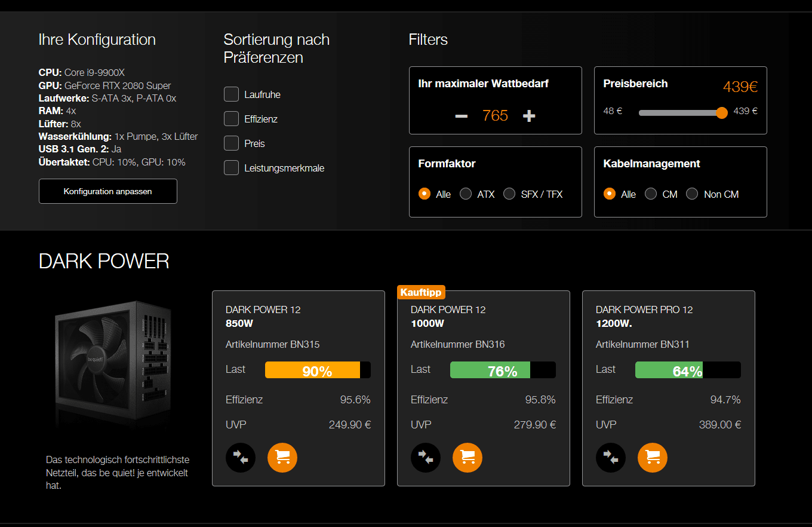
Task: Enable Effizienz sorting preference
Action: coord(231,119)
